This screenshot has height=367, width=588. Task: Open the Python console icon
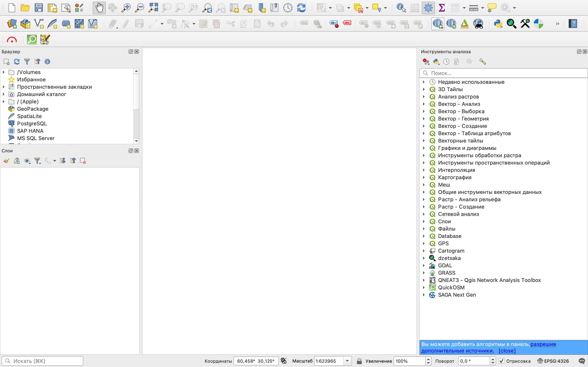[x=498, y=23]
